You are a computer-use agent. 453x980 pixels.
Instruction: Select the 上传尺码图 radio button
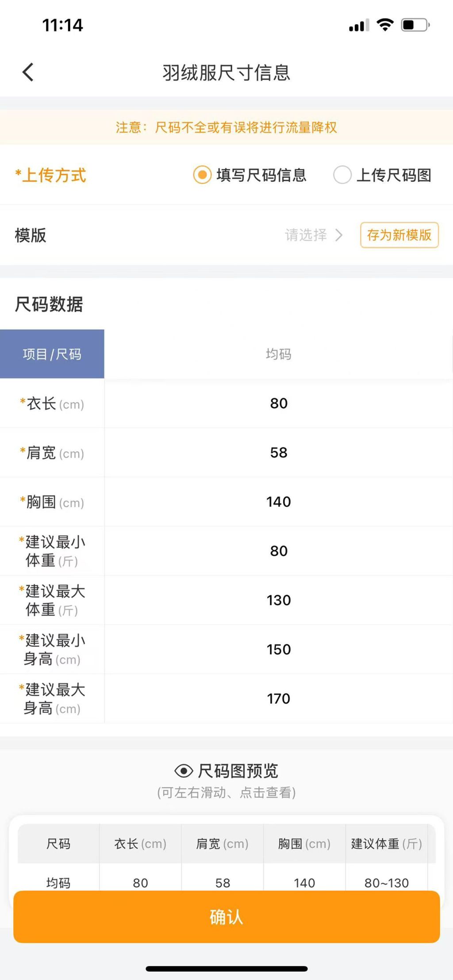[x=342, y=175]
